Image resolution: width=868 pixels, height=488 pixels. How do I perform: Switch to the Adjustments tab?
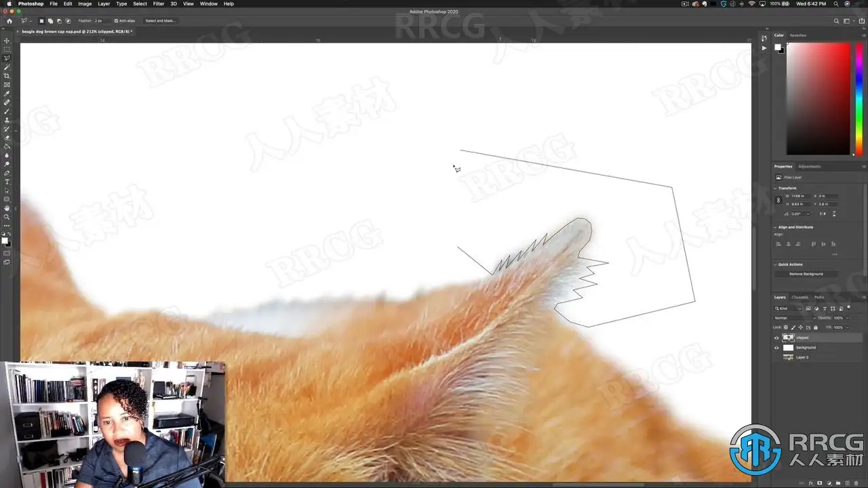(809, 166)
